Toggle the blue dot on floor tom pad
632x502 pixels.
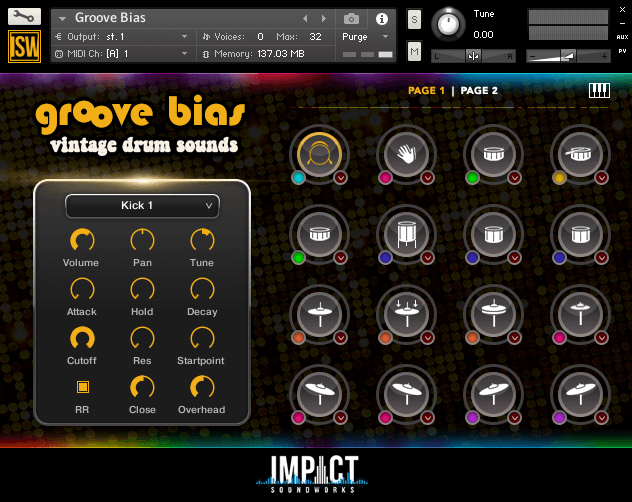coord(385,258)
